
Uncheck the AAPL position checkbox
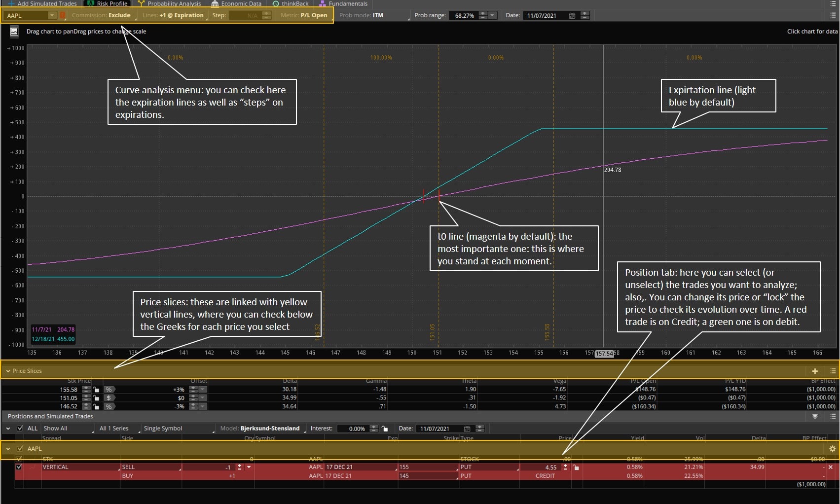coord(20,449)
